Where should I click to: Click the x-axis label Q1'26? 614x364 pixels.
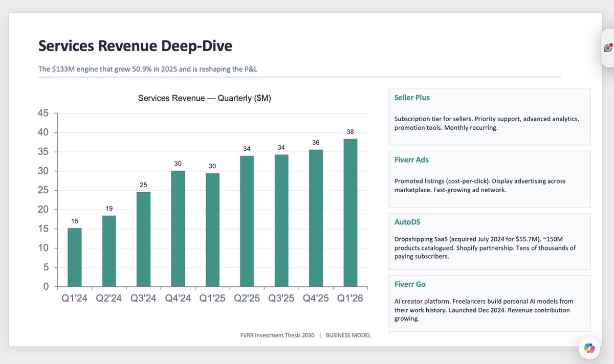350,299
